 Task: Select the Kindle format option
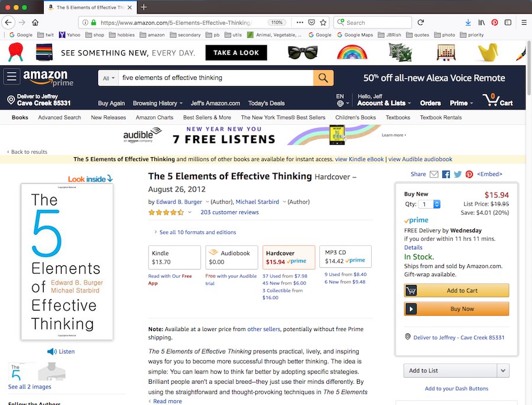174,257
